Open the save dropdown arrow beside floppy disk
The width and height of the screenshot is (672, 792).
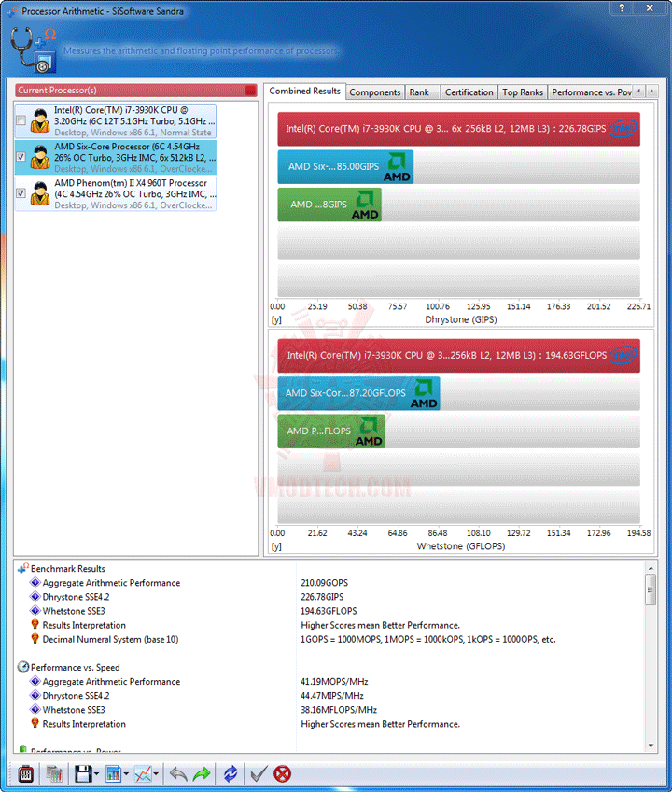coord(96,774)
